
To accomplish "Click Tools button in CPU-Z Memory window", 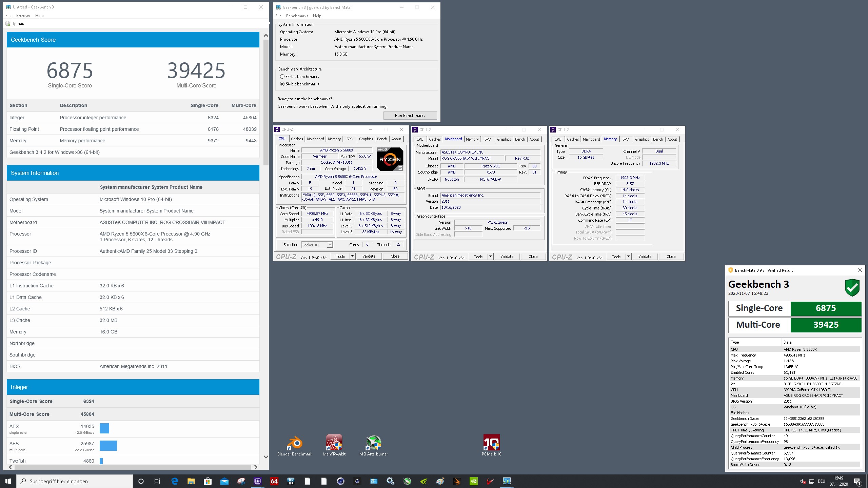I will [616, 257].
